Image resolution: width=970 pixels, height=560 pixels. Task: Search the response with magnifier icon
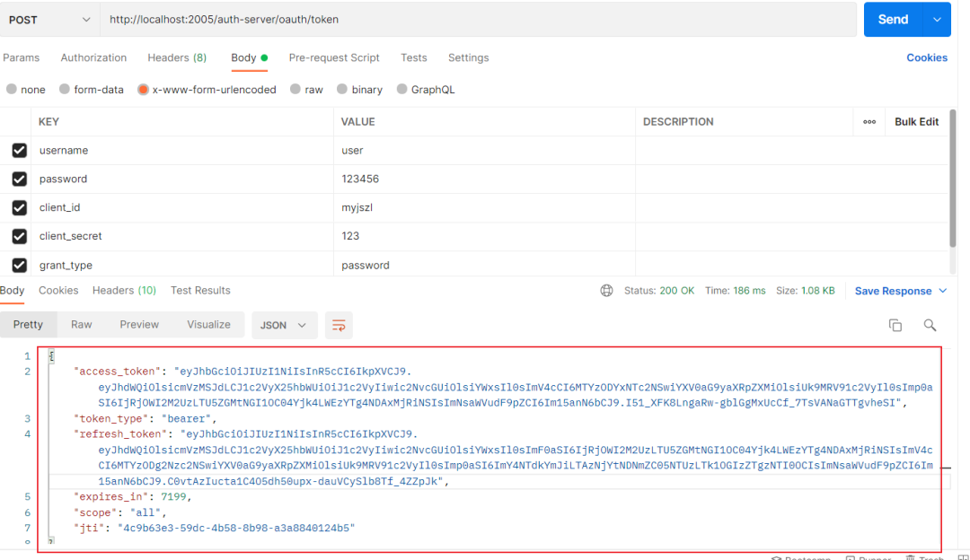coord(930,325)
